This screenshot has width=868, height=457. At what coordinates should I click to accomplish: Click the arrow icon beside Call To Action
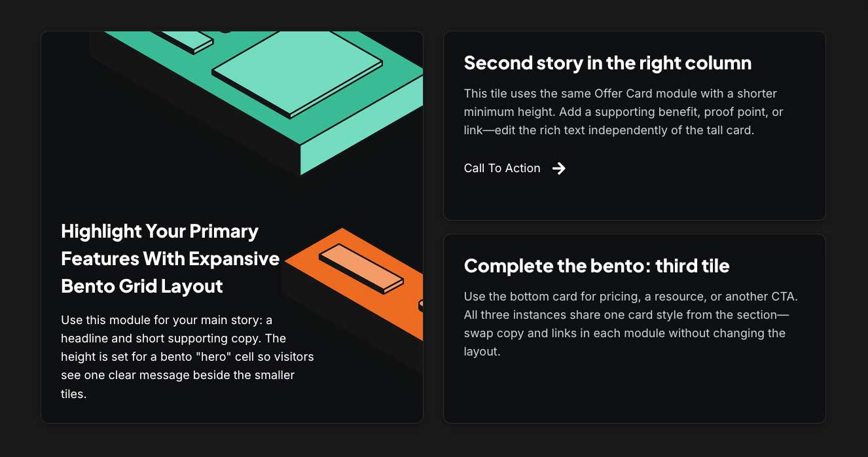tap(558, 168)
